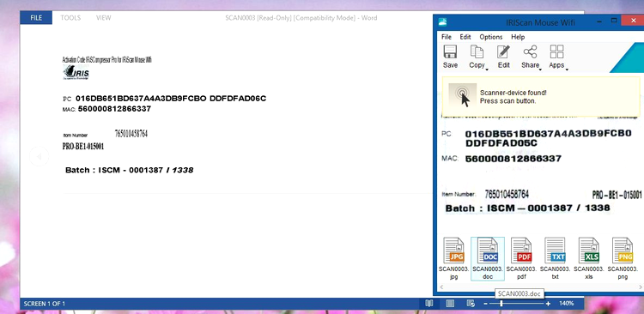Click the Save icon in IRIScan toolbar

click(x=450, y=52)
